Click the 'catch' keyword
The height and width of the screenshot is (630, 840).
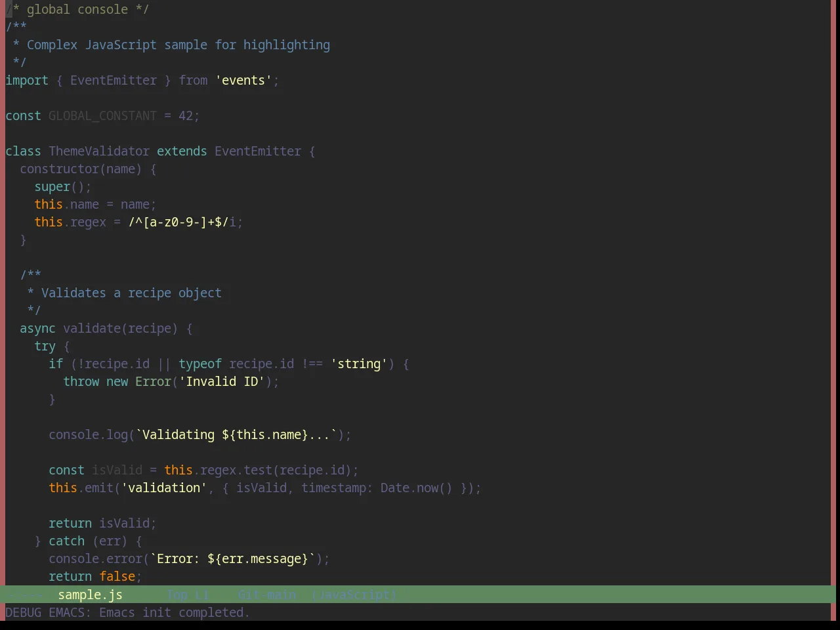(66, 541)
